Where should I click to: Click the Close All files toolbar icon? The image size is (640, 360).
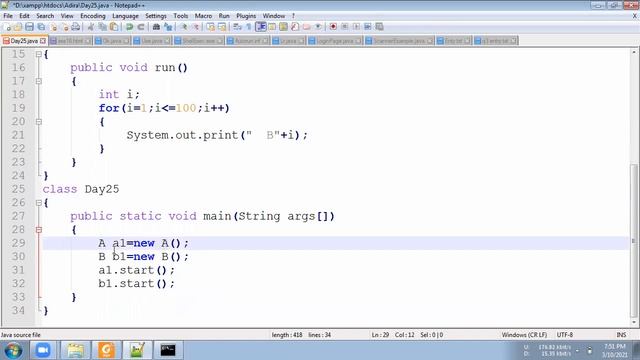coord(65,27)
